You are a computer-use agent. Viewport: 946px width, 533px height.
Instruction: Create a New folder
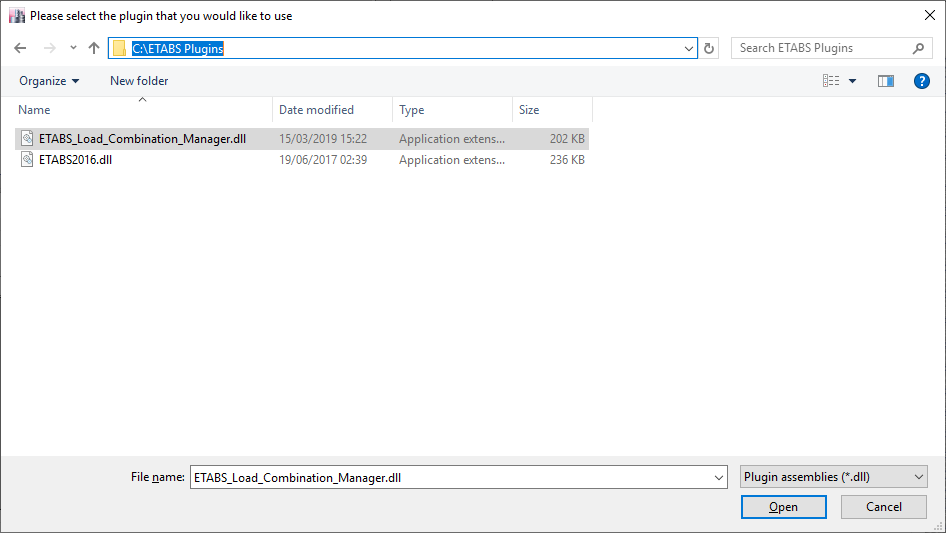(139, 81)
